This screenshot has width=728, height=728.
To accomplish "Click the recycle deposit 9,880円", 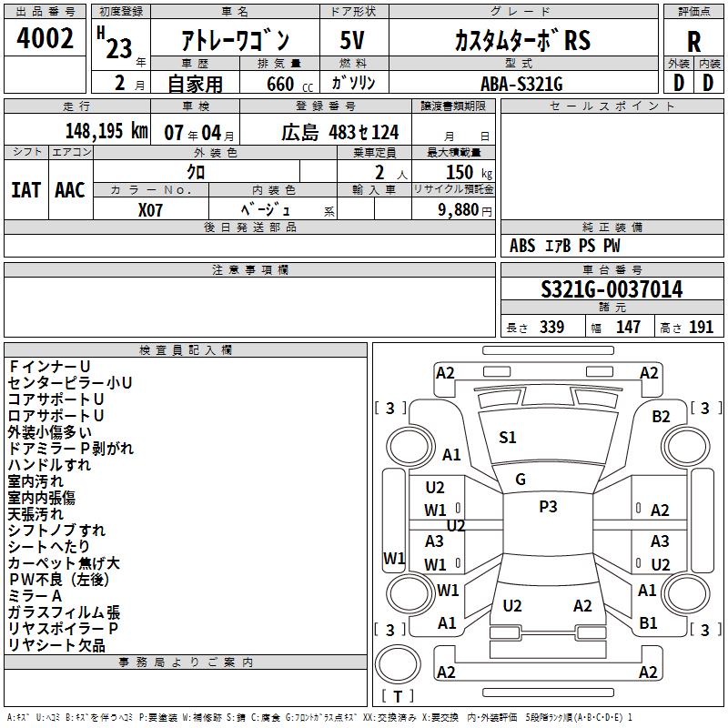I will (x=465, y=210).
